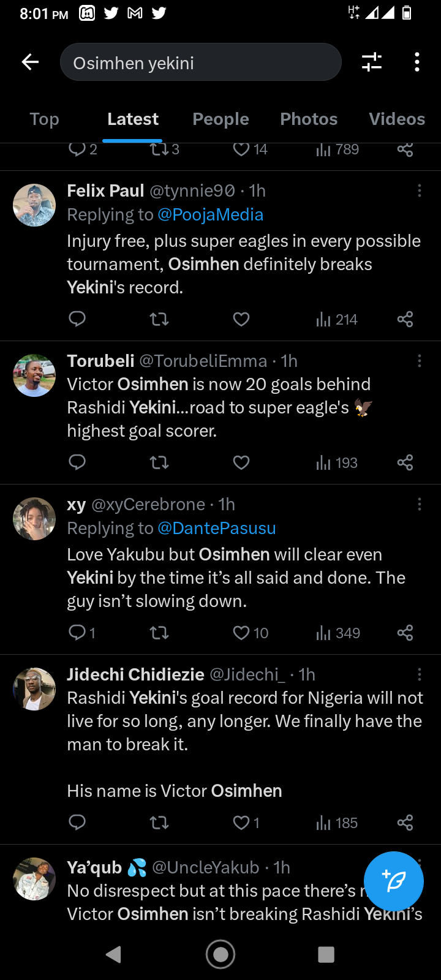Like Felix Paul's tweet
The image size is (441, 980).
point(241,319)
